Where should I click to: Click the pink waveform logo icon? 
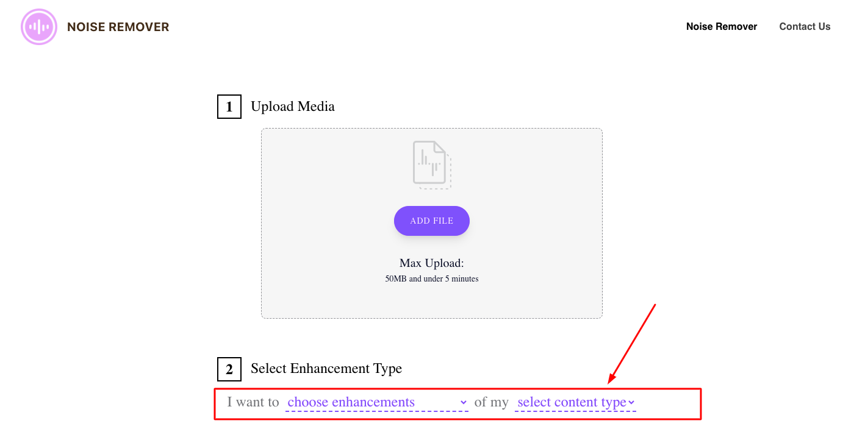click(39, 27)
